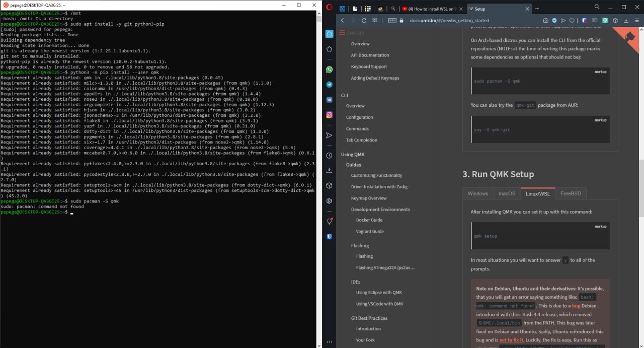Open CLI Commands link

click(x=357, y=129)
